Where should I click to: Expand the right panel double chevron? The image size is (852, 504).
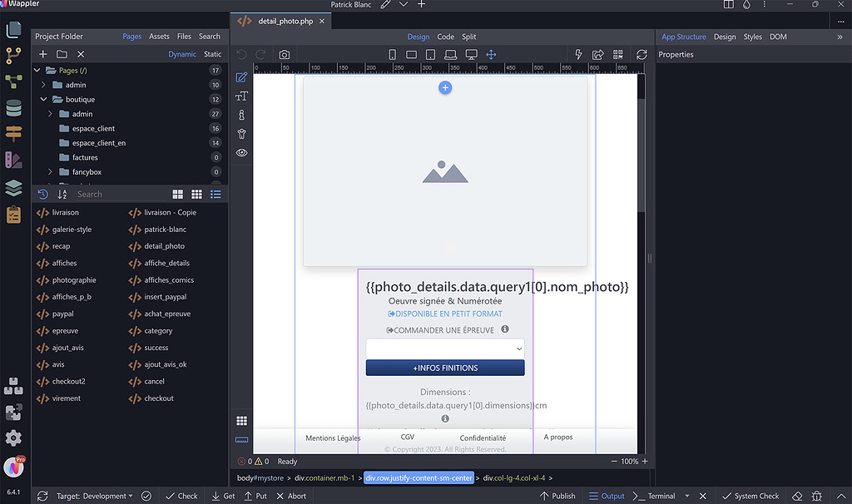pyautogui.click(x=840, y=37)
